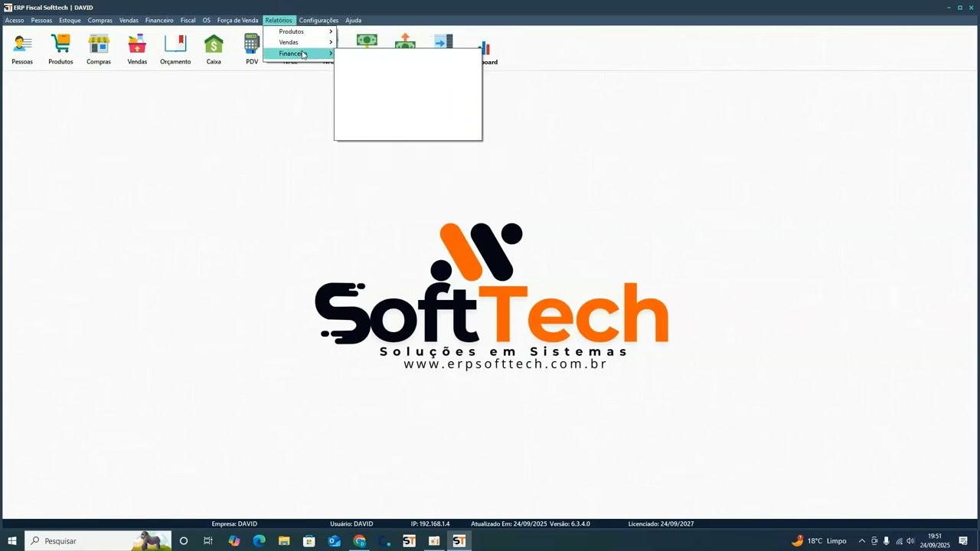Image resolution: width=980 pixels, height=551 pixels.
Task: Open Task View in the taskbar
Action: click(208, 541)
